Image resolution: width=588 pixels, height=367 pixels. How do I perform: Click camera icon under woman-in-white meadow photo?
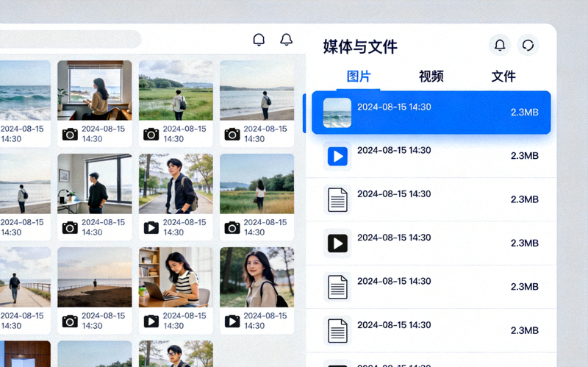pos(232,227)
